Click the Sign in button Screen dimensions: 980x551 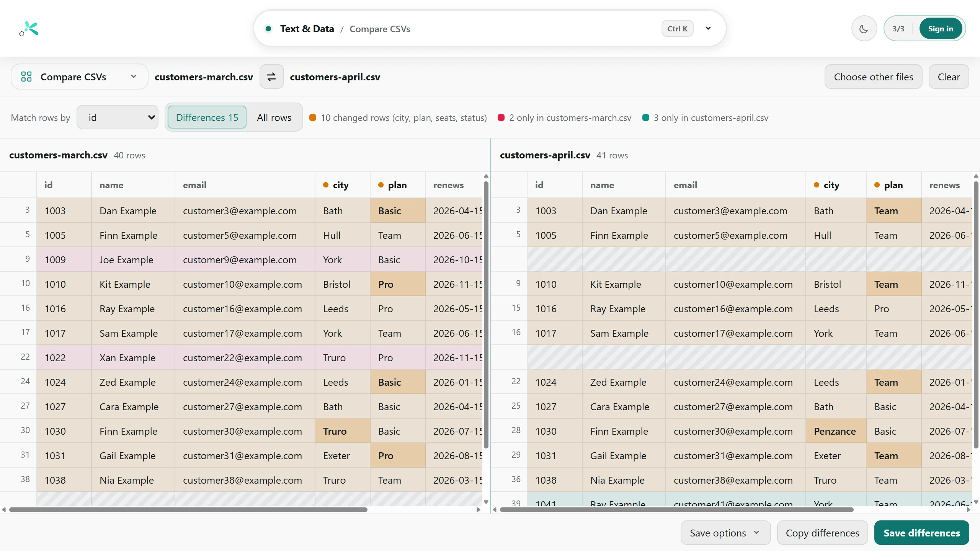(x=941, y=29)
